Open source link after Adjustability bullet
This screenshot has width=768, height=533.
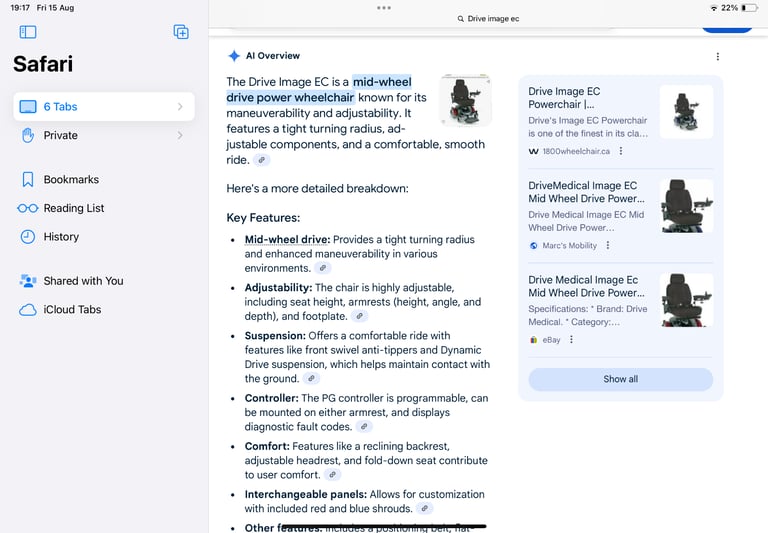click(x=360, y=316)
